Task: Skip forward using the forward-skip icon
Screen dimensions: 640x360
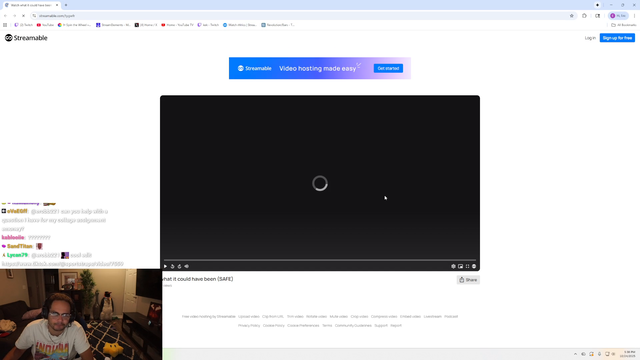Action: tap(179, 266)
